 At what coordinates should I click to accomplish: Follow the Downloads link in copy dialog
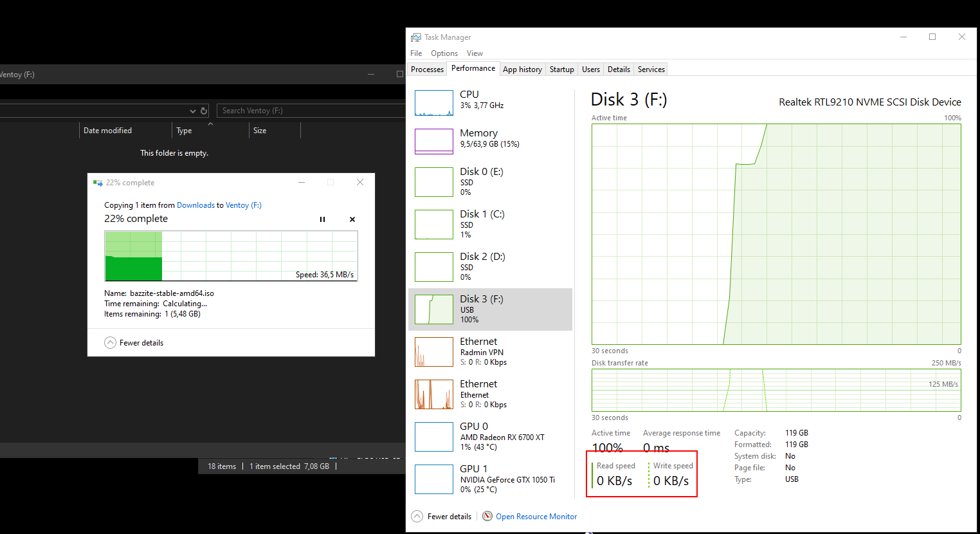click(195, 205)
